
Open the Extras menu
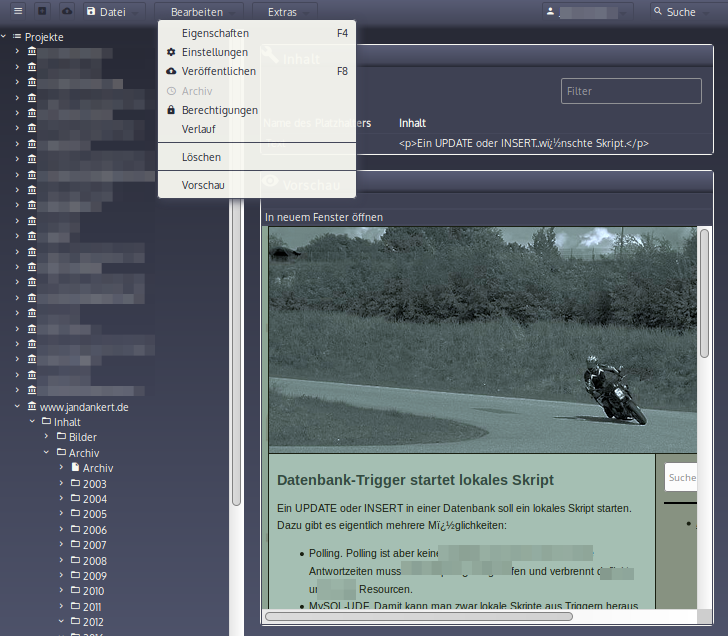pyautogui.click(x=285, y=12)
